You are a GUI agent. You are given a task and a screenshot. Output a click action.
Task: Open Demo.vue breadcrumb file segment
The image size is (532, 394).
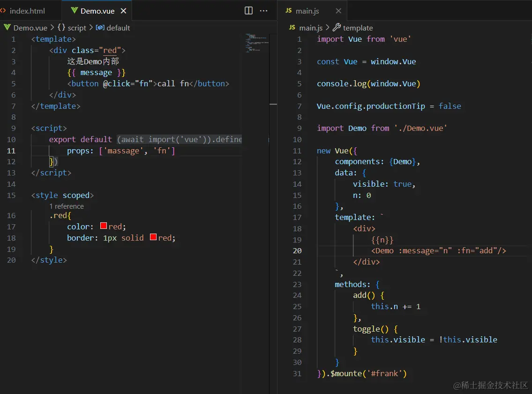[x=30, y=28]
